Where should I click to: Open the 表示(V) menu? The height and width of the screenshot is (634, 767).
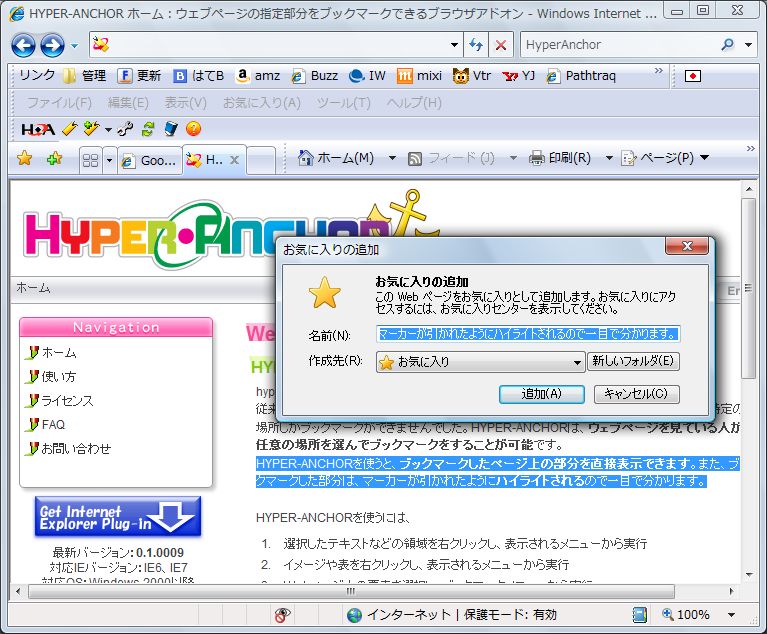click(185, 103)
